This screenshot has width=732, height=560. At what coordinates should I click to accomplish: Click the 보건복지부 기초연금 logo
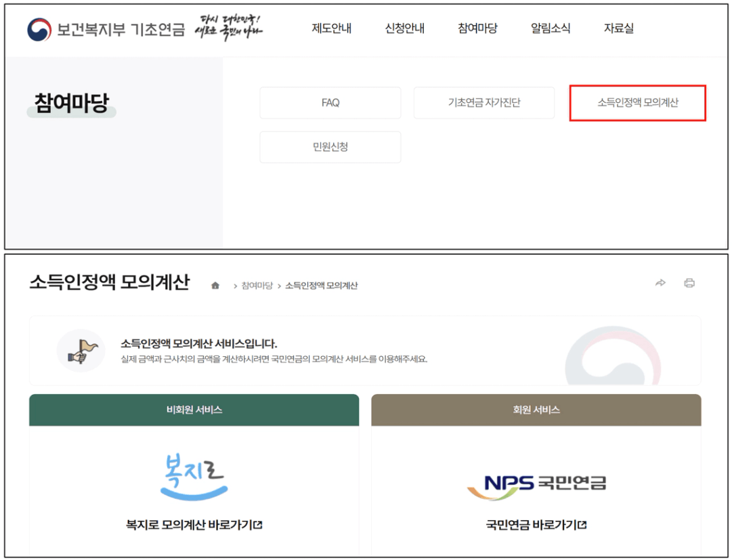(x=106, y=30)
